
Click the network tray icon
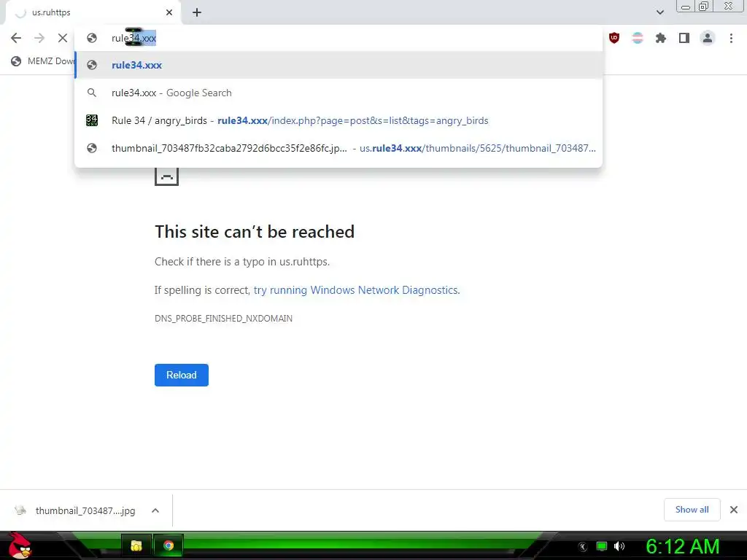(x=602, y=546)
